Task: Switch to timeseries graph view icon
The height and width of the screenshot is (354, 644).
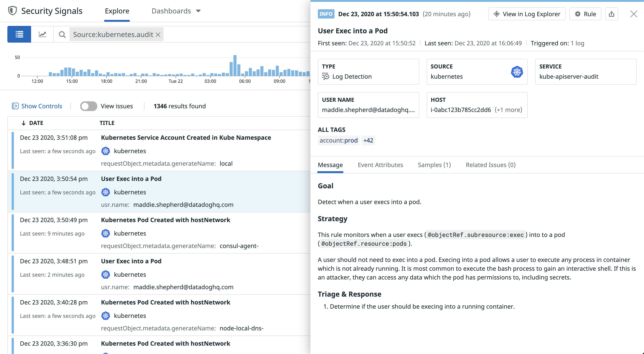Action: (42, 34)
